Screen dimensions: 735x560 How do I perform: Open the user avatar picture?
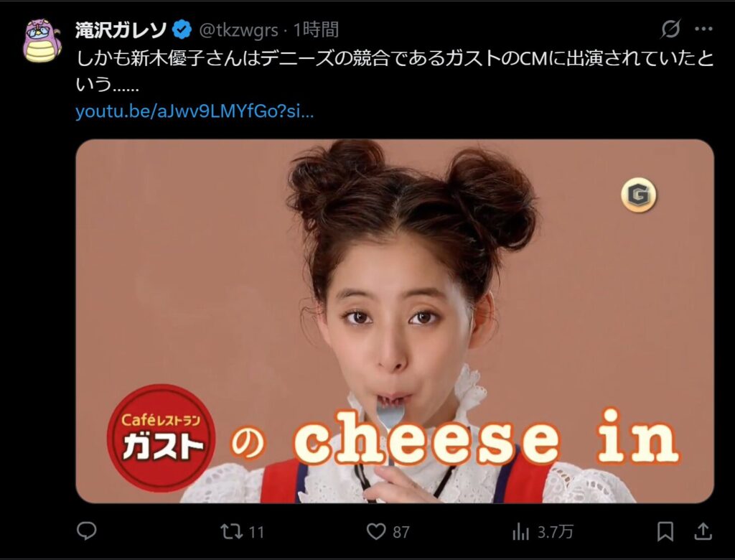42,41
